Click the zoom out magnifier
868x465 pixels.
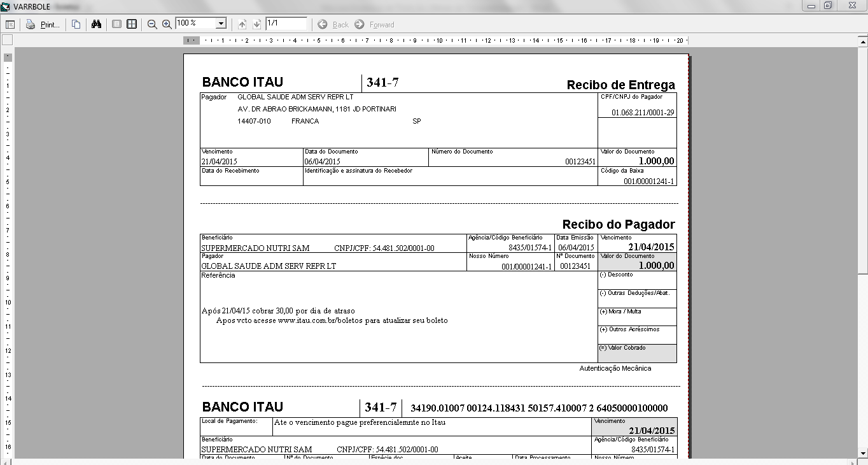tap(152, 24)
